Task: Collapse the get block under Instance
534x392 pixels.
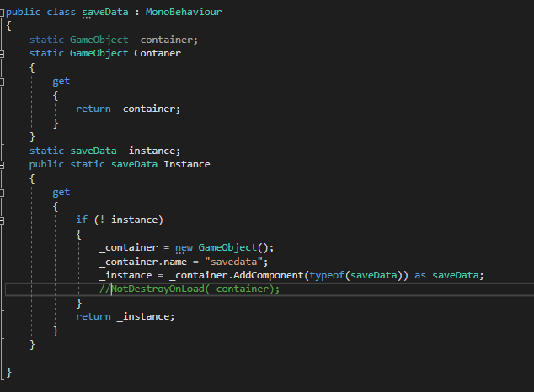Action: click(2, 193)
